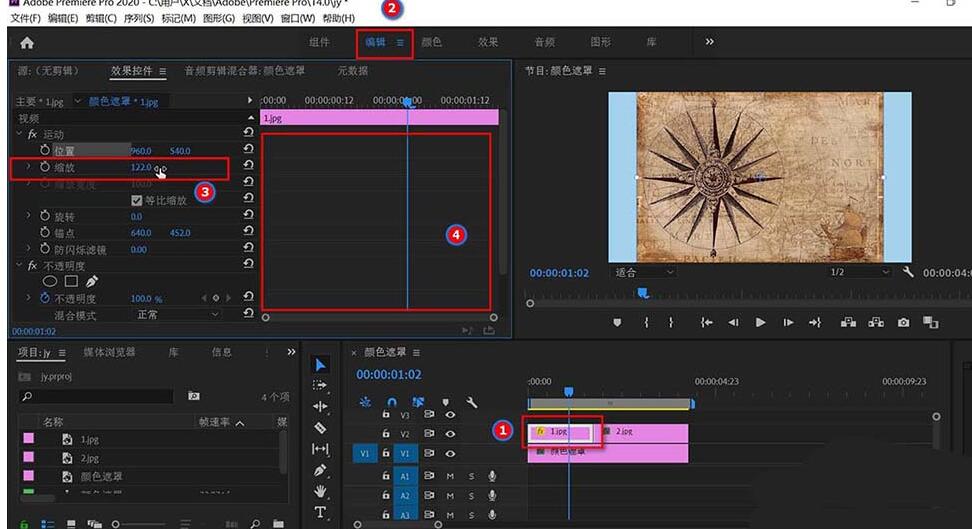Show more workspaces chevron
Image resolution: width=972 pixels, height=529 pixels.
click(709, 42)
